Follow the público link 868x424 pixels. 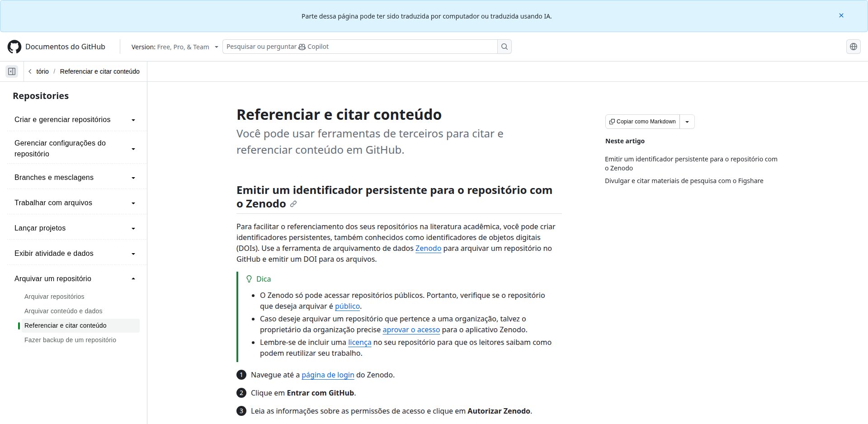click(x=347, y=306)
